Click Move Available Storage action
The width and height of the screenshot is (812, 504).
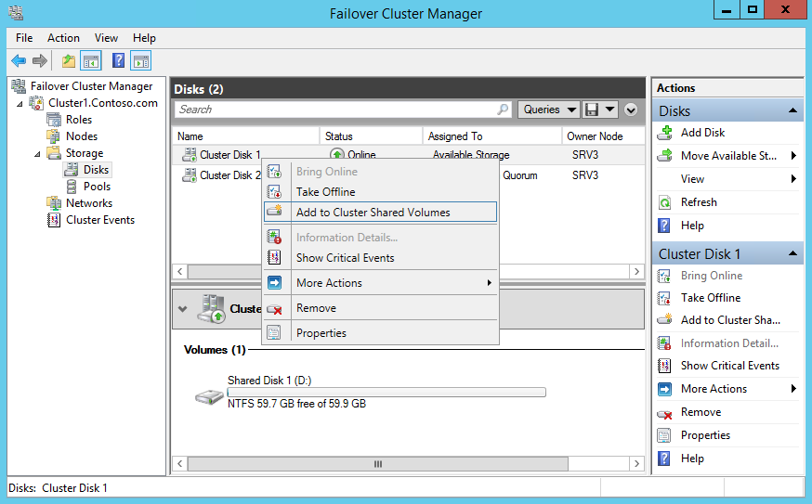pos(728,156)
